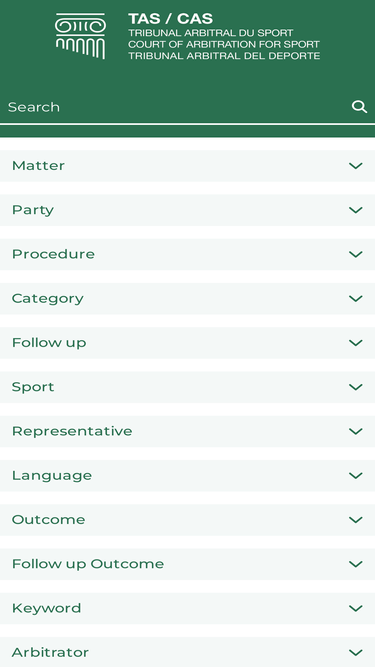Viewport: 375px width, 667px height.
Task: Click the Court of Arbitration for Sport title
Action: point(224,44)
